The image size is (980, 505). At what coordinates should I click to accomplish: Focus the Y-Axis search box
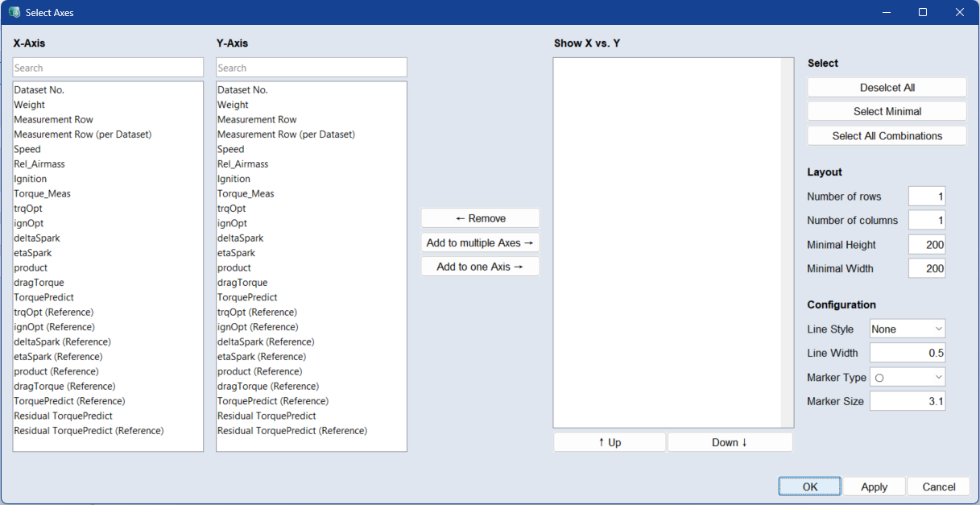click(x=312, y=68)
